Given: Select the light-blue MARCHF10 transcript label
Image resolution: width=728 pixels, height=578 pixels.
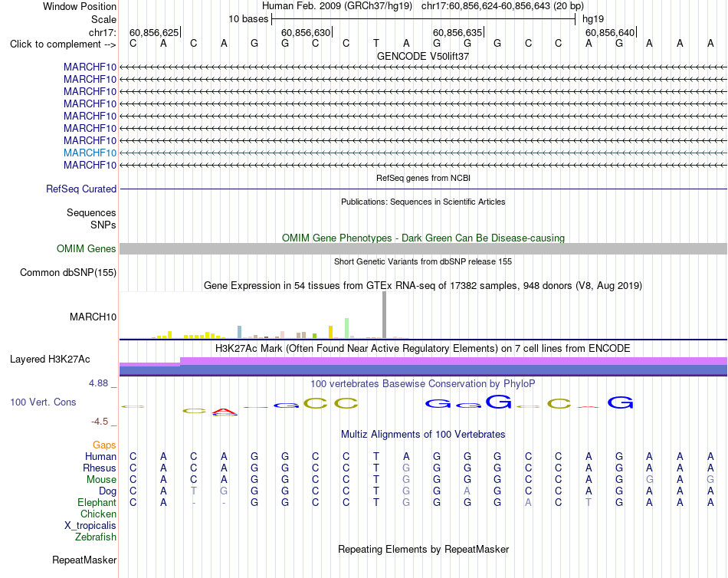Looking at the screenshot, I should (90, 153).
